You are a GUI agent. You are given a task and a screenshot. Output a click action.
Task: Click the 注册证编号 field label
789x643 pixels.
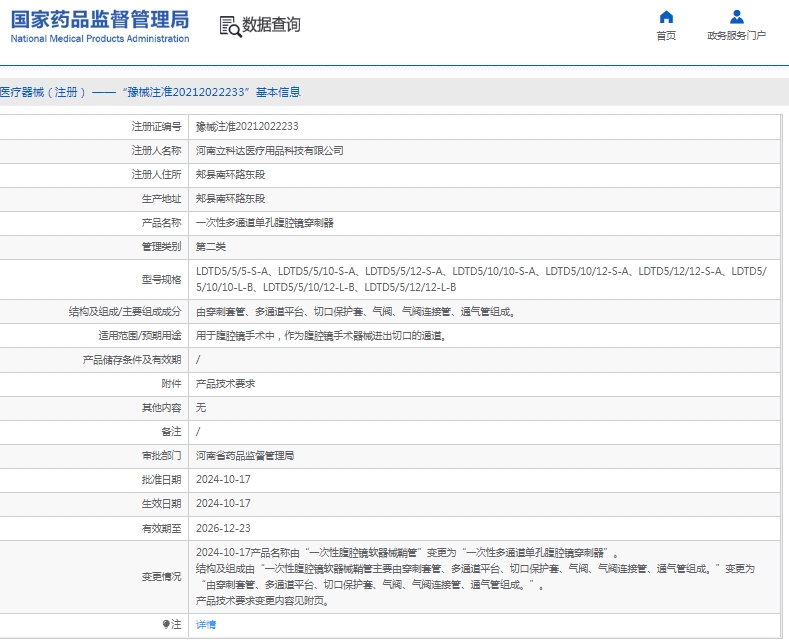coord(156,126)
